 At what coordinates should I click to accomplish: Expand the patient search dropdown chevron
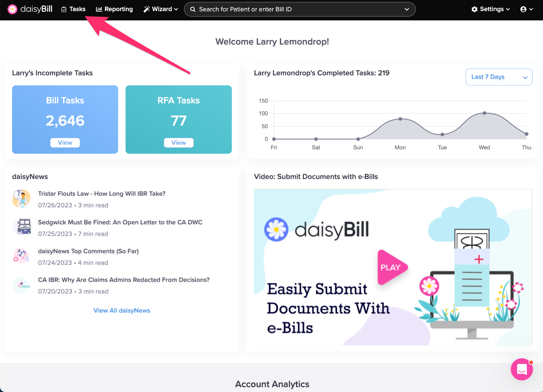coord(407,9)
